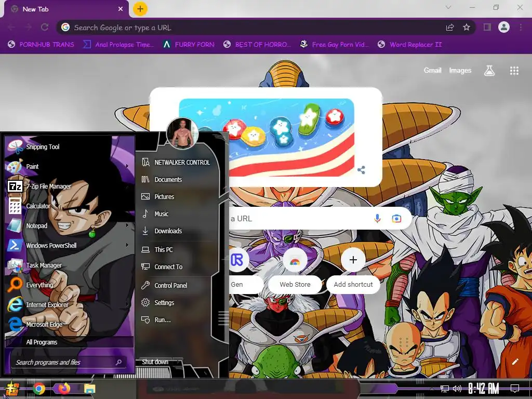Launch Paint from the start menu
This screenshot has height=399, width=532.
pos(70,166)
